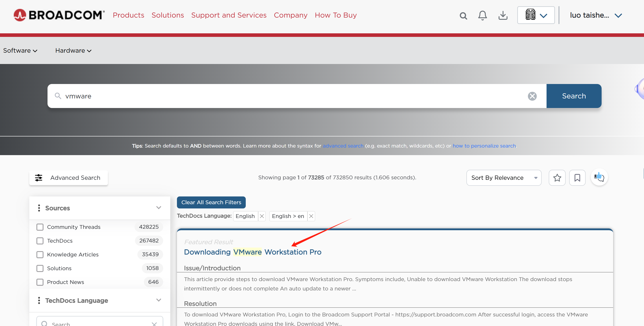Bookmark the search results

click(x=577, y=178)
